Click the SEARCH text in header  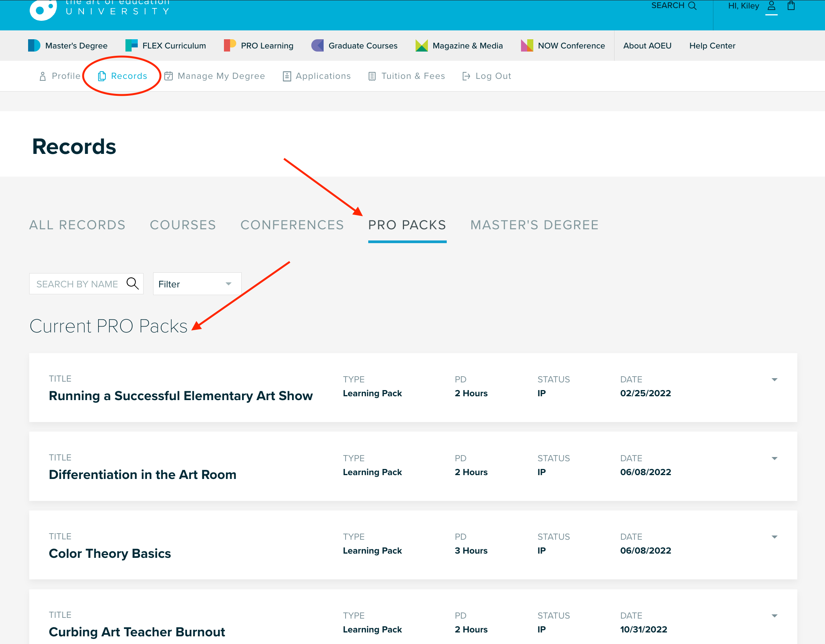pos(668,5)
